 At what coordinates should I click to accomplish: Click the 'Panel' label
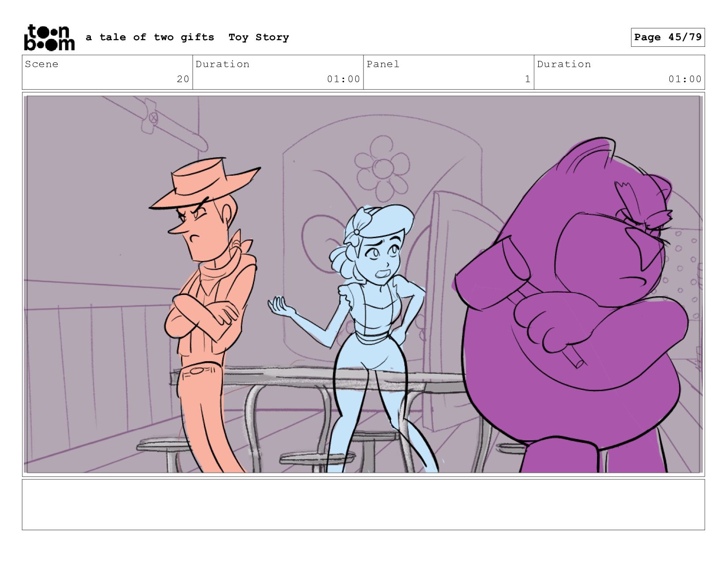[383, 64]
